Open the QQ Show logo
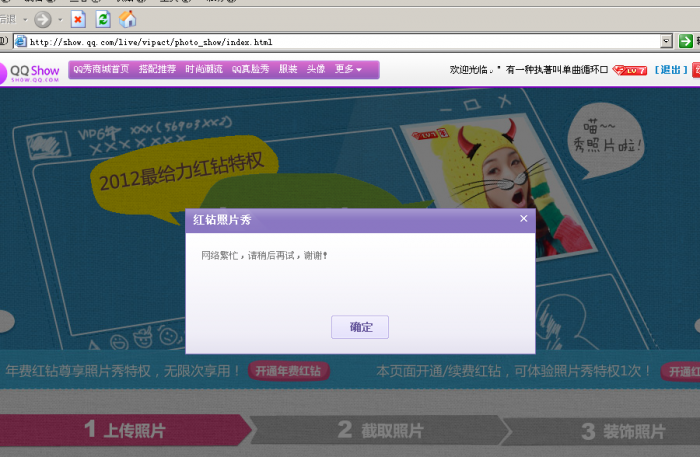This screenshot has width=700, height=457. (x=30, y=71)
